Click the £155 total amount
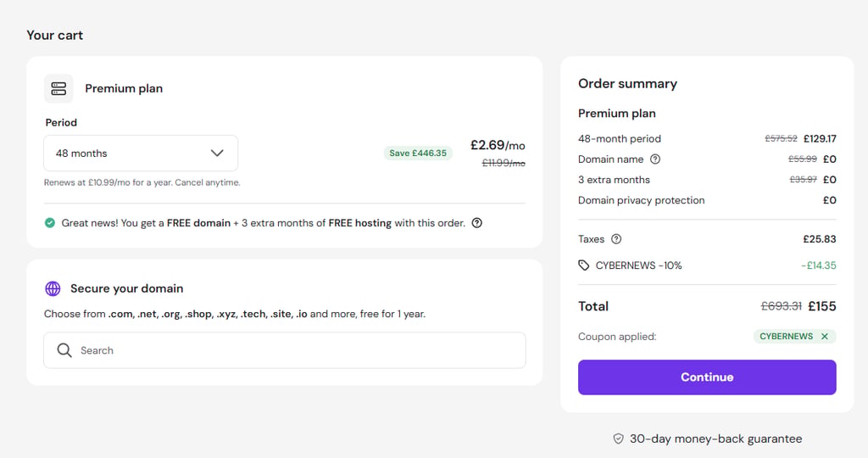This screenshot has width=868, height=458. (x=822, y=306)
